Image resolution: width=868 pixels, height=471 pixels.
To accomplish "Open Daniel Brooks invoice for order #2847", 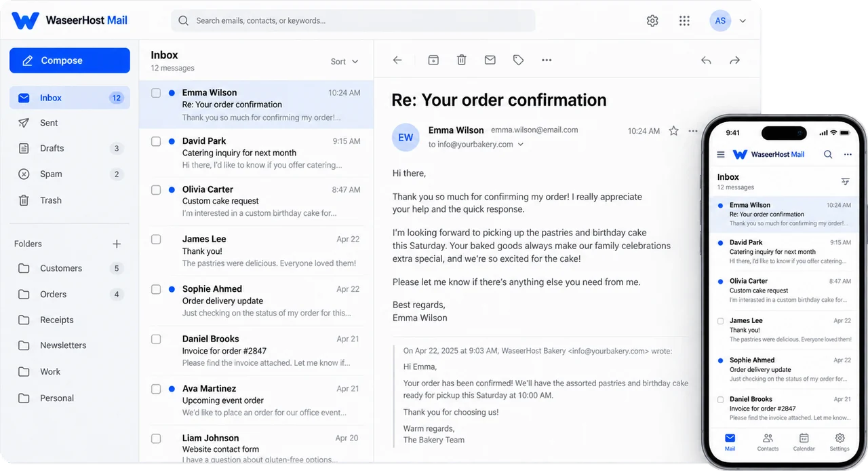I will coord(256,350).
